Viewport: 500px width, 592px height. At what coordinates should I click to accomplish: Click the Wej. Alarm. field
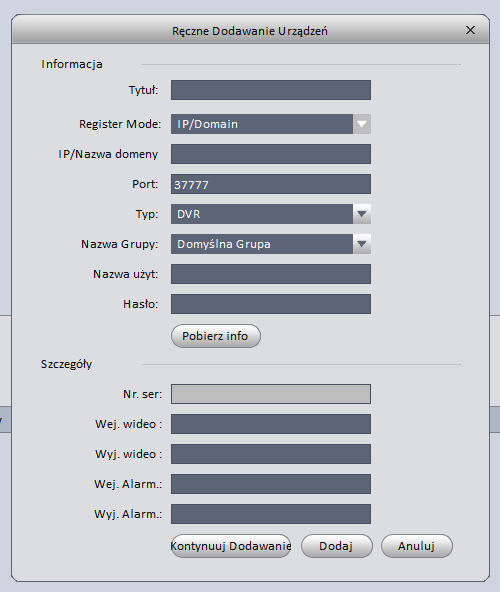pyautogui.click(x=271, y=484)
